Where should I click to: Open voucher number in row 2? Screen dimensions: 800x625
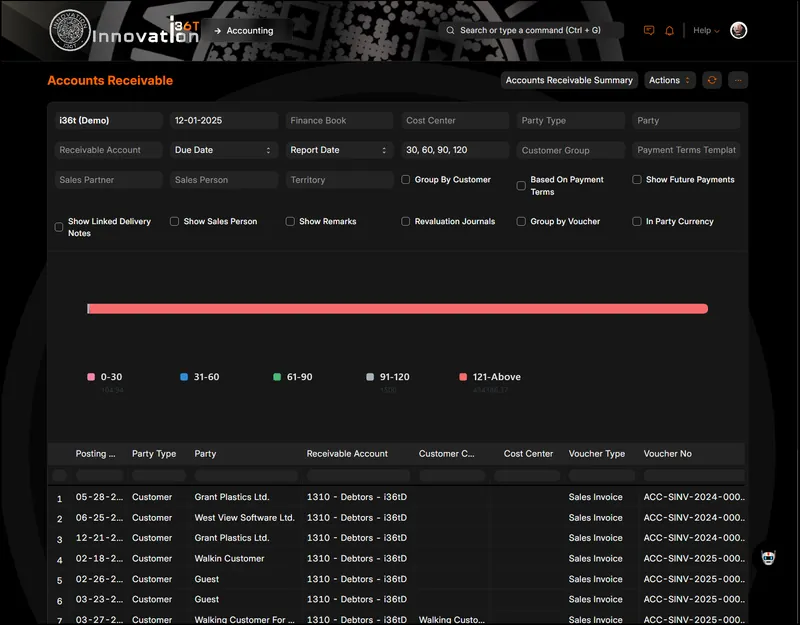pos(694,517)
